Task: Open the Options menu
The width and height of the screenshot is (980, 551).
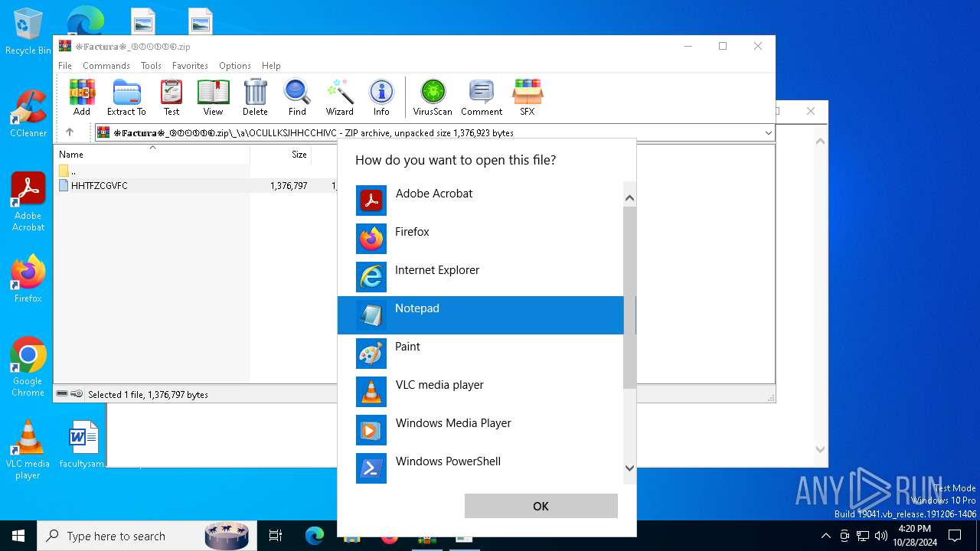Action: tap(235, 66)
